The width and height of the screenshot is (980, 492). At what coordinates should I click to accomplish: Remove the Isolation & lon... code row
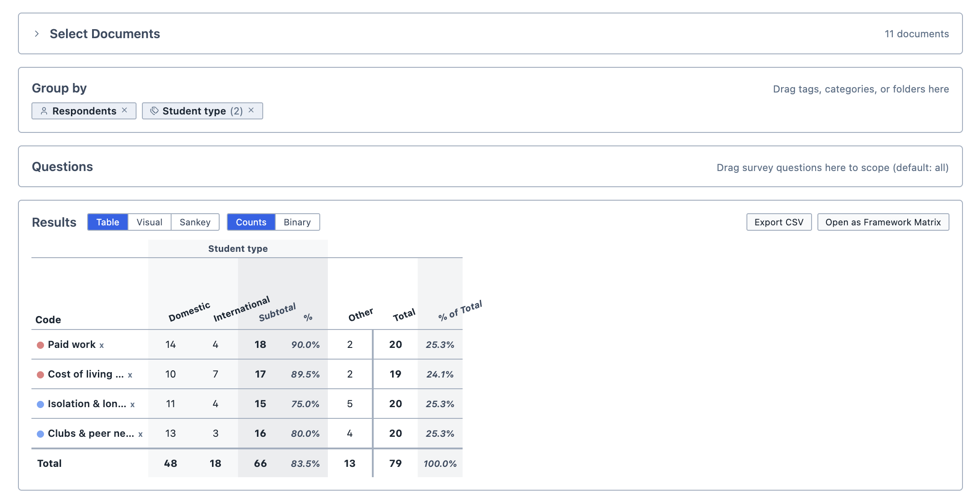(x=132, y=405)
